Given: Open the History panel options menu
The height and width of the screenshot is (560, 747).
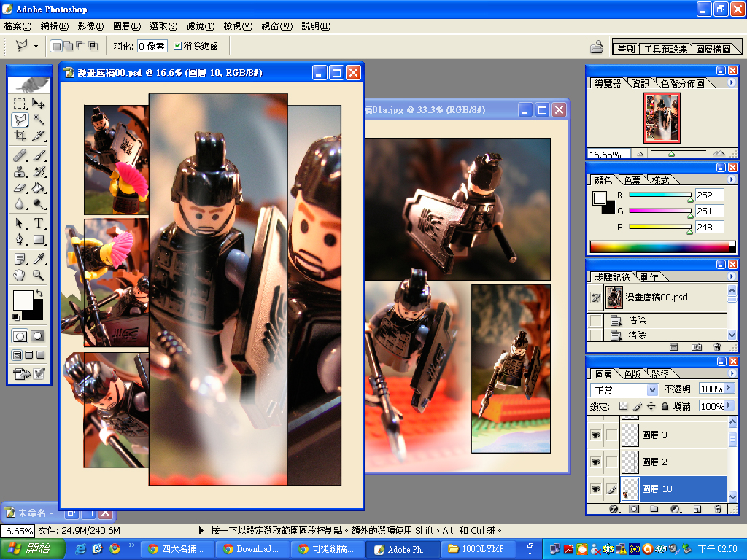Looking at the screenshot, I should 732,276.
